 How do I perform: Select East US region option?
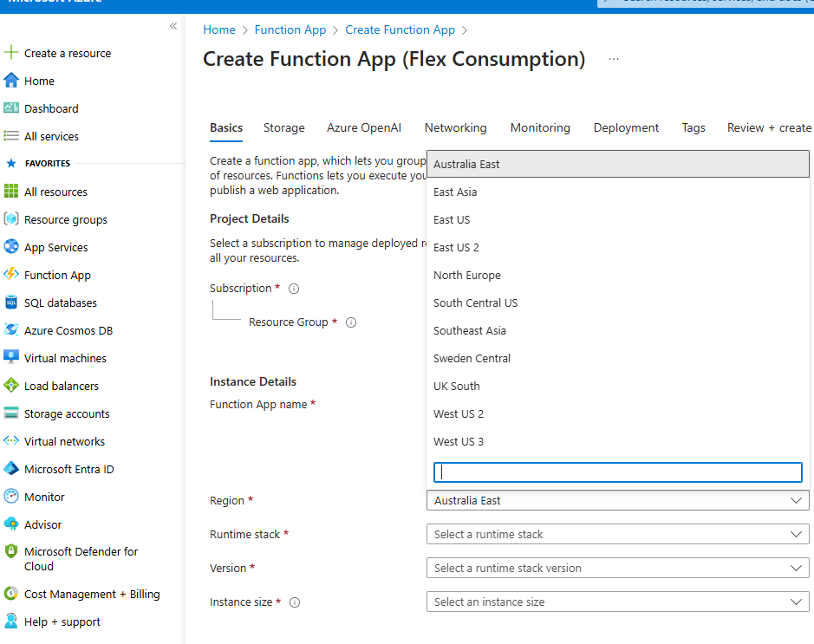[x=618, y=219]
